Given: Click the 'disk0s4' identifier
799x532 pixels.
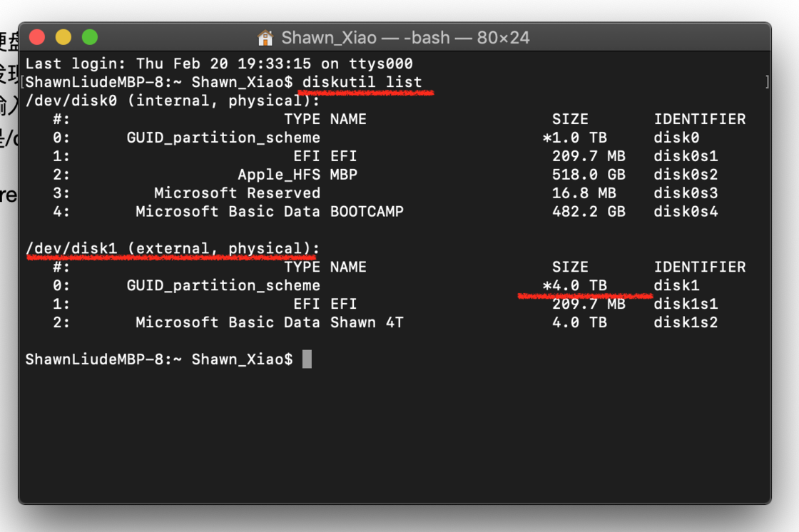Looking at the screenshot, I should click(x=686, y=212).
